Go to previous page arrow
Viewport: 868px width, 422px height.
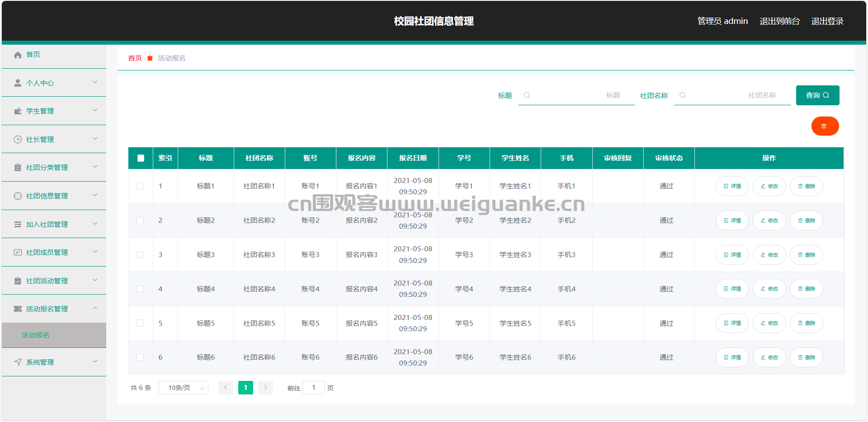pos(226,388)
